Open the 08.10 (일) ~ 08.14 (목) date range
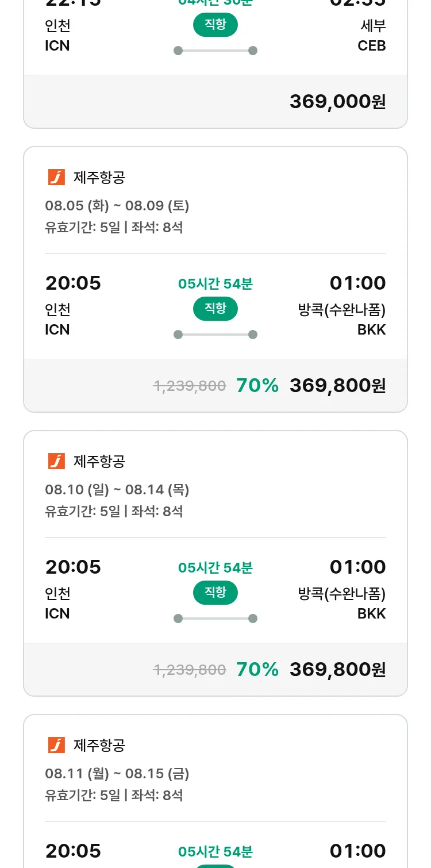431x868 pixels. (117, 490)
